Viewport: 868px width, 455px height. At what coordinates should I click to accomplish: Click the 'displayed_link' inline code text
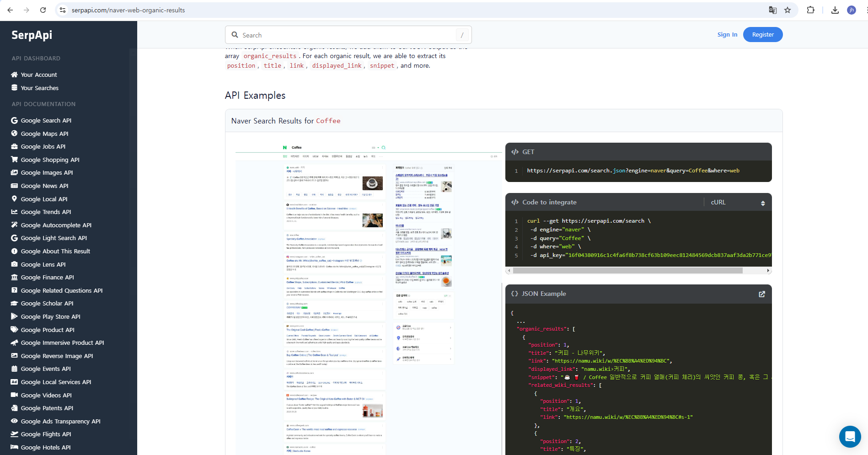pyautogui.click(x=337, y=65)
